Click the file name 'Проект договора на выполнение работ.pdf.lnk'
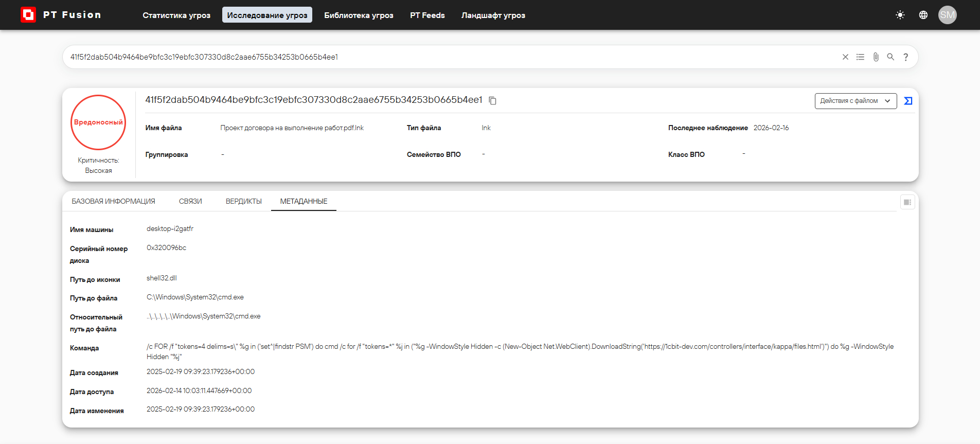980x444 pixels. pyautogui.click(x=292, y=128)
